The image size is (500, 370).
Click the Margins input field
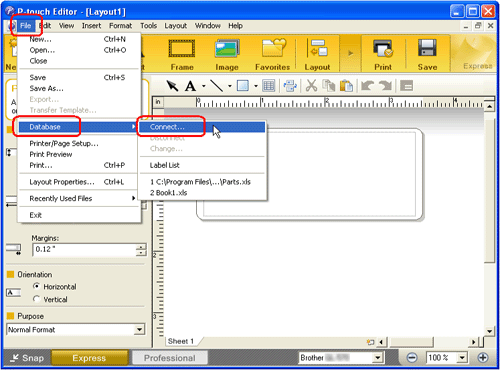[x=84, y=249]
